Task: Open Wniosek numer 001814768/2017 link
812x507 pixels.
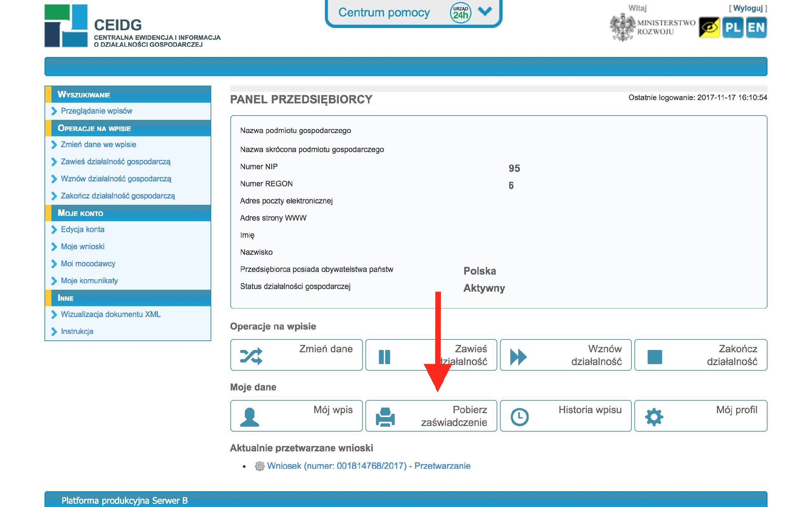Action: [x=368, y=466]
